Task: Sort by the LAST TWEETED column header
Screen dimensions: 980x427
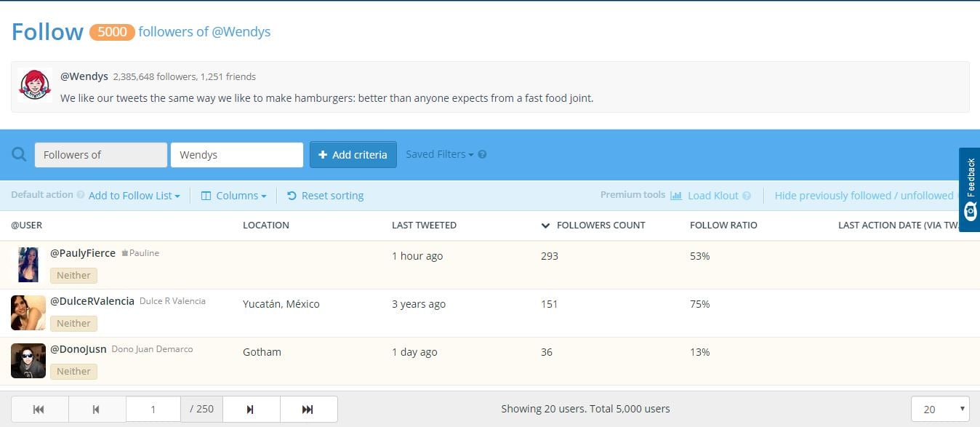Action: coord(424,226)
